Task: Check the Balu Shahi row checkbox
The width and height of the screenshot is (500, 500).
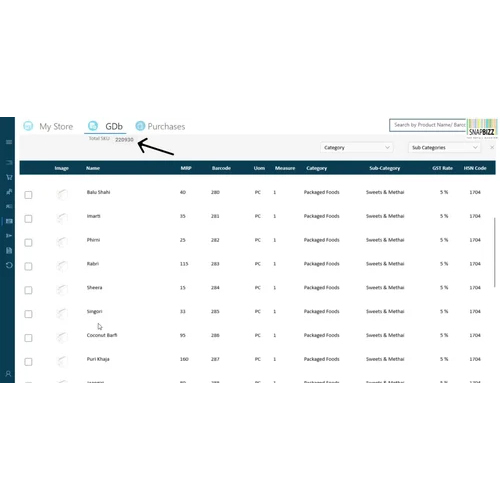Action: tap(28, 195)
